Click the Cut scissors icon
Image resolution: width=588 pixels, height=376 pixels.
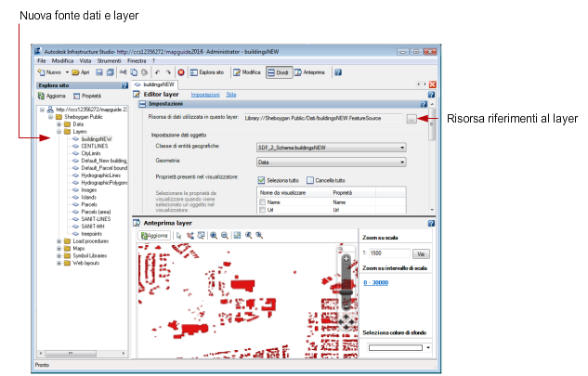point(123,72)
